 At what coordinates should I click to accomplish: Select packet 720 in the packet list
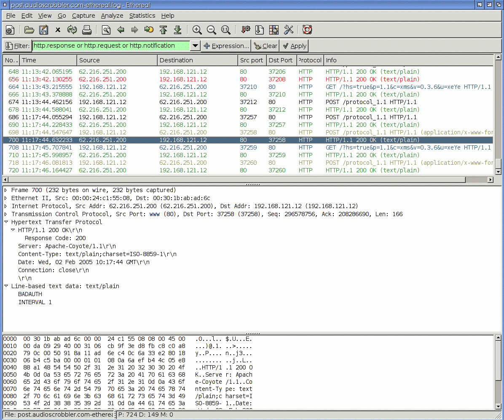point(248,170)
